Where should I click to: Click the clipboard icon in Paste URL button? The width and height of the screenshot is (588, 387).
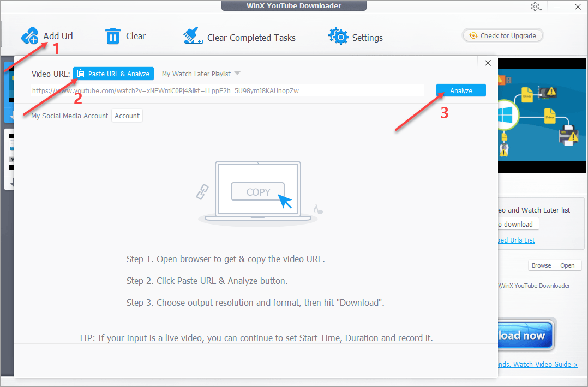click(81, 74)
